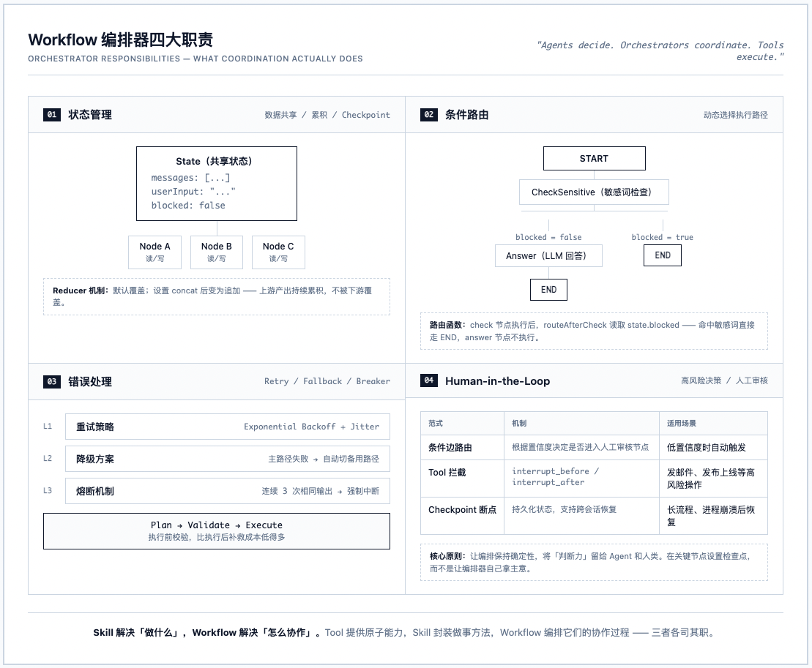This screenshot has width=812, height=668.
Task: Click the 04 badge beside Human-in-the-Loop
Action: (429, 380)
